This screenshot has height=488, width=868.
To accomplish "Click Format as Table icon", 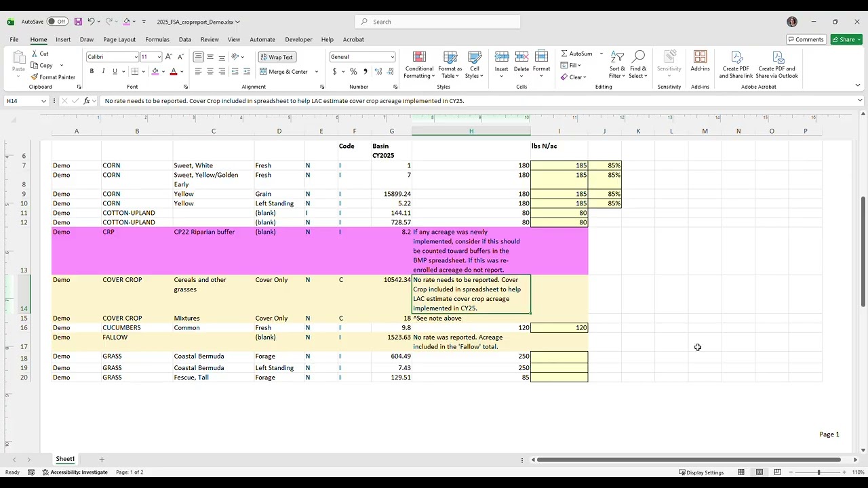I will (x=450, y=65).
